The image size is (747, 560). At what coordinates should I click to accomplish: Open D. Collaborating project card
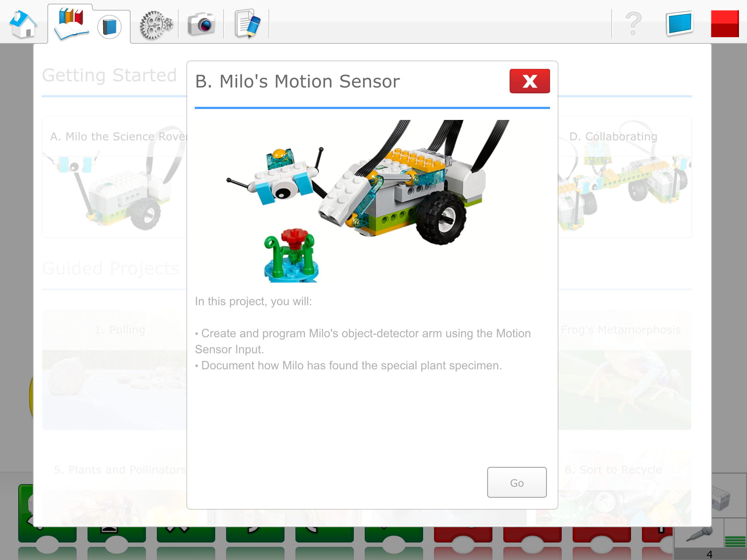click(x=625, y=177)
